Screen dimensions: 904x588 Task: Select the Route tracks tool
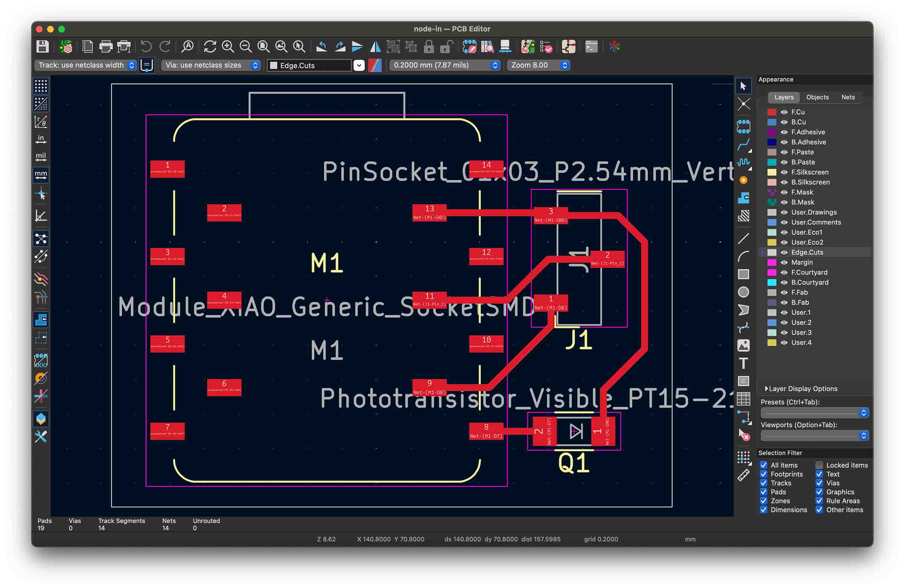point(743,145)
